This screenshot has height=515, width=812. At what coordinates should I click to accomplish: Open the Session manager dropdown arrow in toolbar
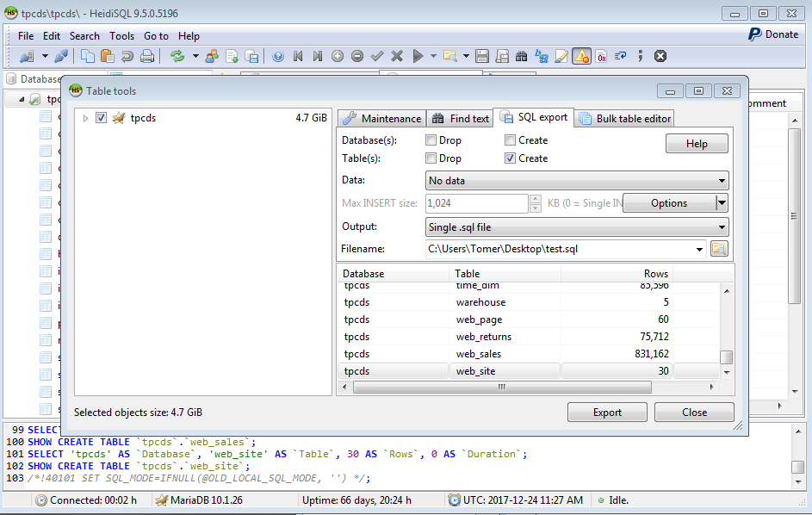(45, 56)
